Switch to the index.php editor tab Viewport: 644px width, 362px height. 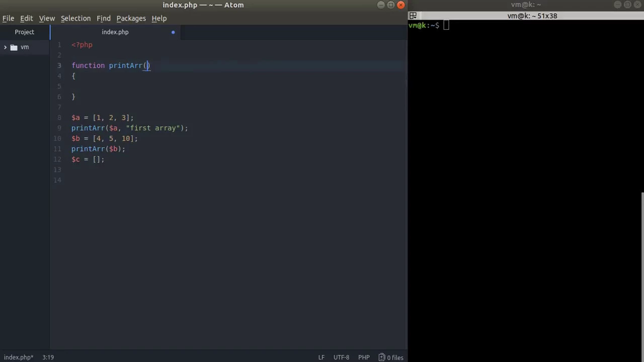click(115, 32)
